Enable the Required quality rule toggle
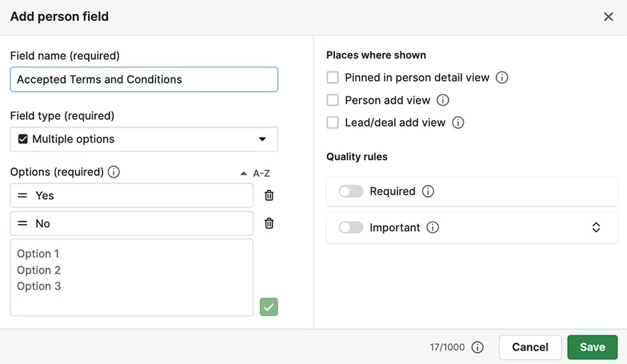 pyautogui.click(x=350, y=191)
